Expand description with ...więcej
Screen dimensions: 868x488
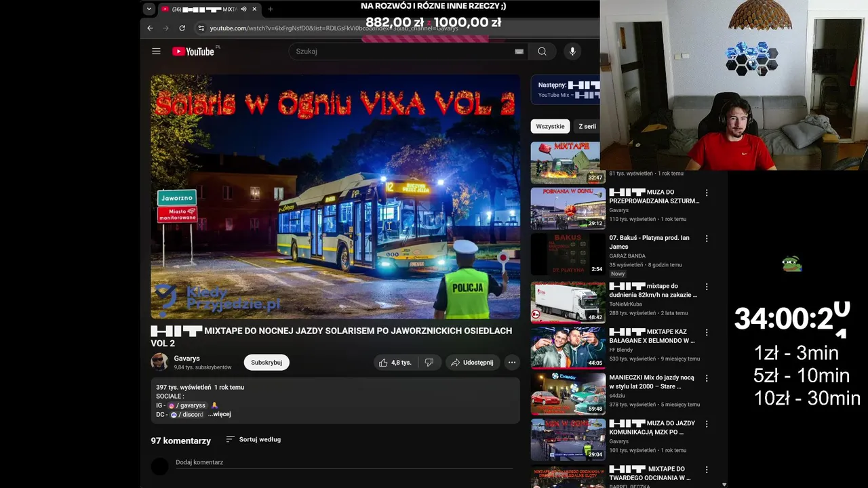click(x=219, y=414)
